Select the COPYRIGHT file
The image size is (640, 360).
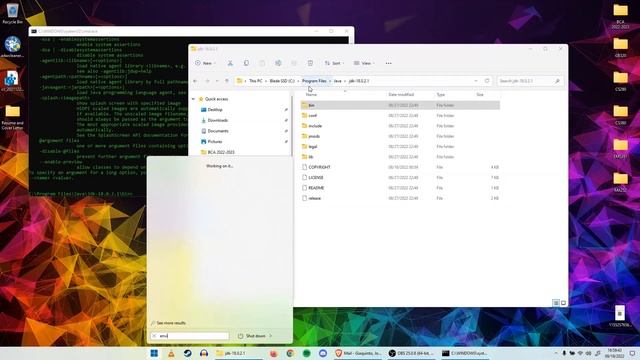[x=400, y=167]
